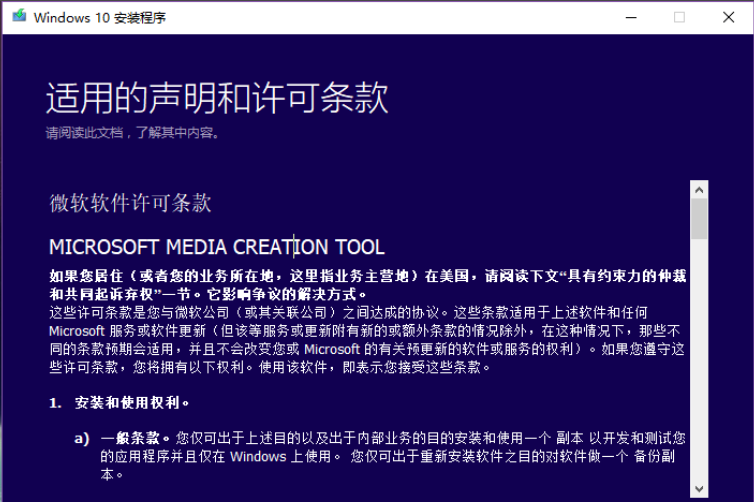Click the subtitle 请阅读此文档，了解其中内容
The height and width of the screenshot is (502, 754).
point(132,132)
